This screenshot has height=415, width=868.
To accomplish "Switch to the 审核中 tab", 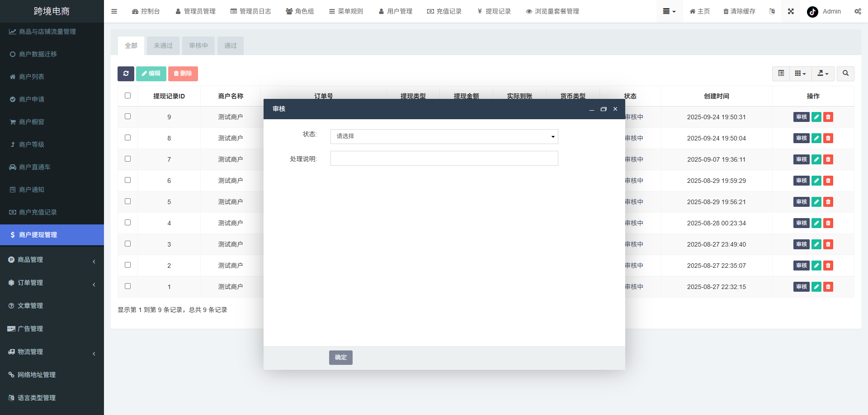I will pyautogui.click(x=198, y=45).
